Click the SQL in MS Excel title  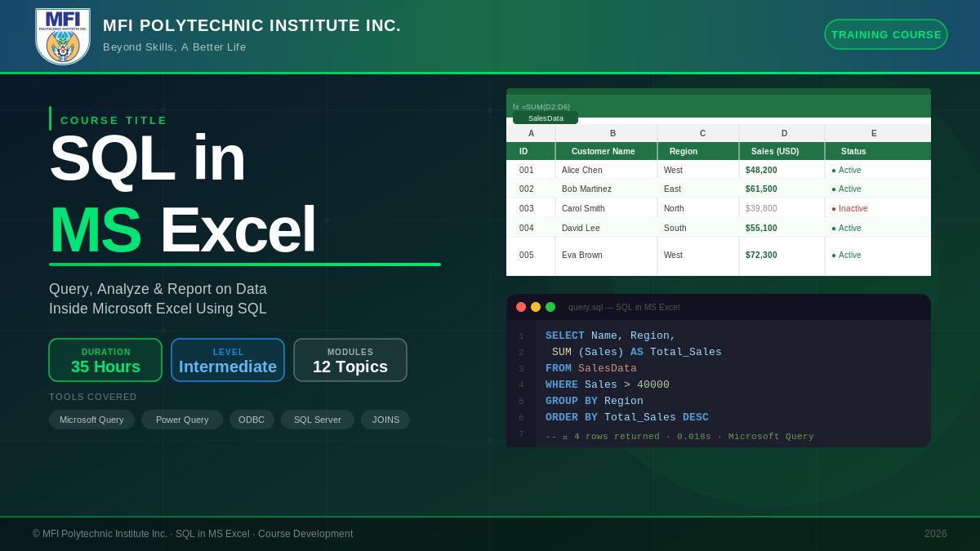(x=182, y=193)
